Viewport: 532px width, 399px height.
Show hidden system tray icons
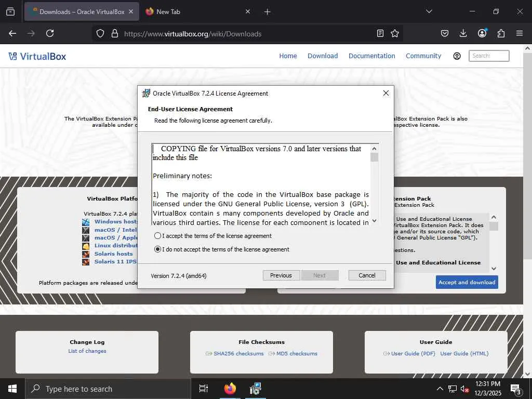(440, 389)
